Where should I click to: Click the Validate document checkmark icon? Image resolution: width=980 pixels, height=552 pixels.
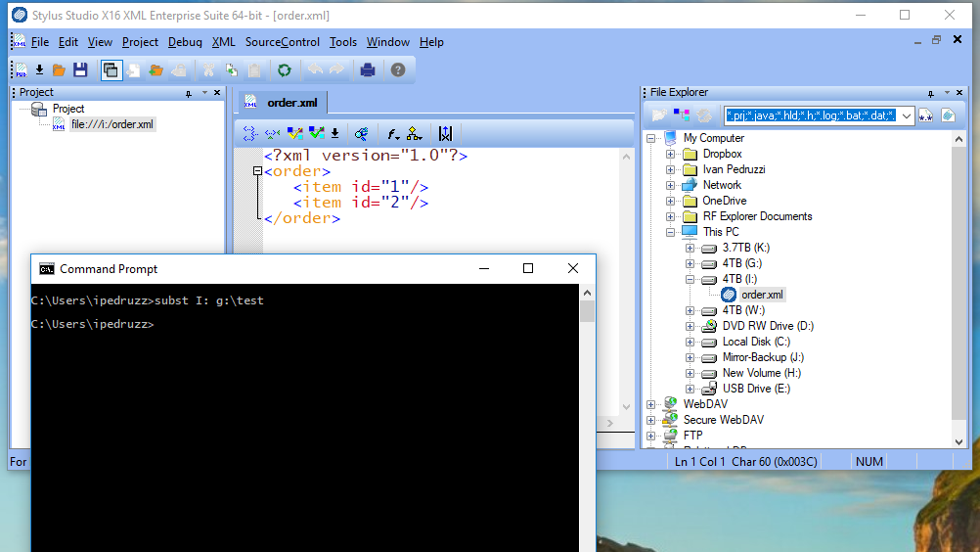point(294,134)
